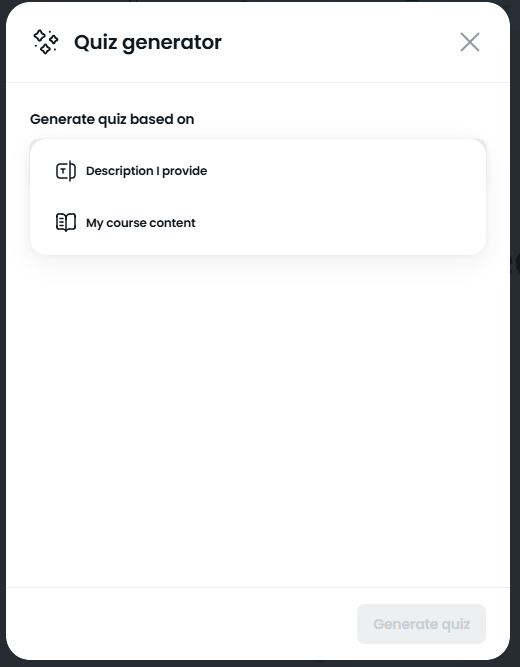Select the text-box icon for Description I provide
Image resolution: width=520 pixels, height=667 pixels.
pyautogui.click(x=66, y=171)
